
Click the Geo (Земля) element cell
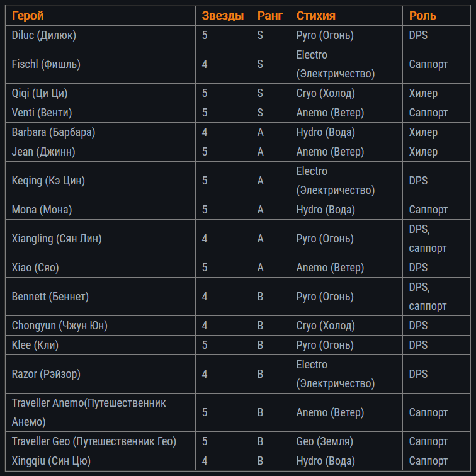click(x=324, y=441)
